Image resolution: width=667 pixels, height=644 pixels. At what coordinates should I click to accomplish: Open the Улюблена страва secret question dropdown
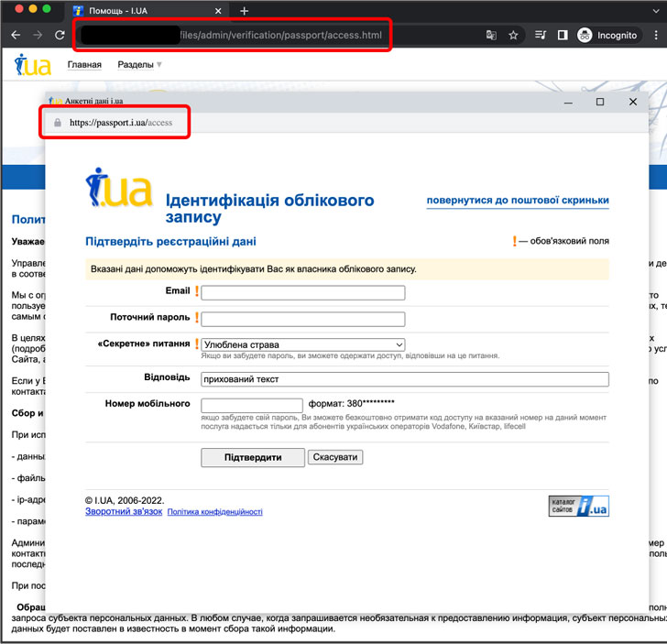tap(303, 344)
